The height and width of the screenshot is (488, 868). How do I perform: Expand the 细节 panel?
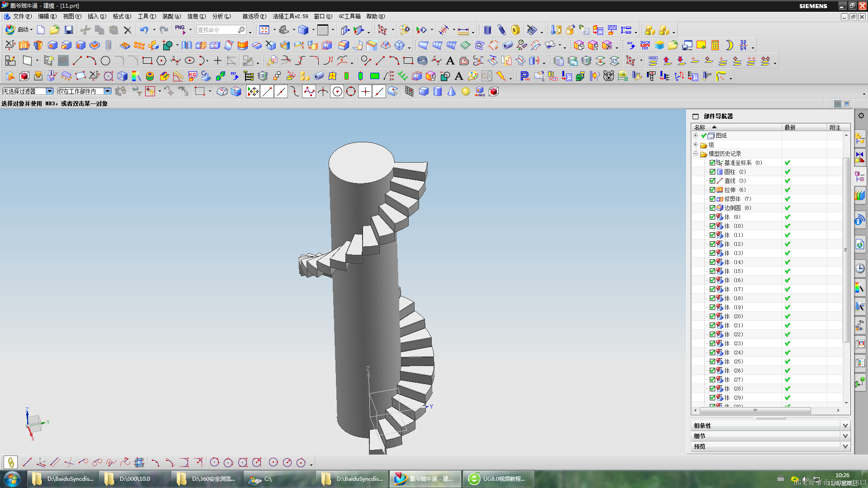[x=845, y=436]
